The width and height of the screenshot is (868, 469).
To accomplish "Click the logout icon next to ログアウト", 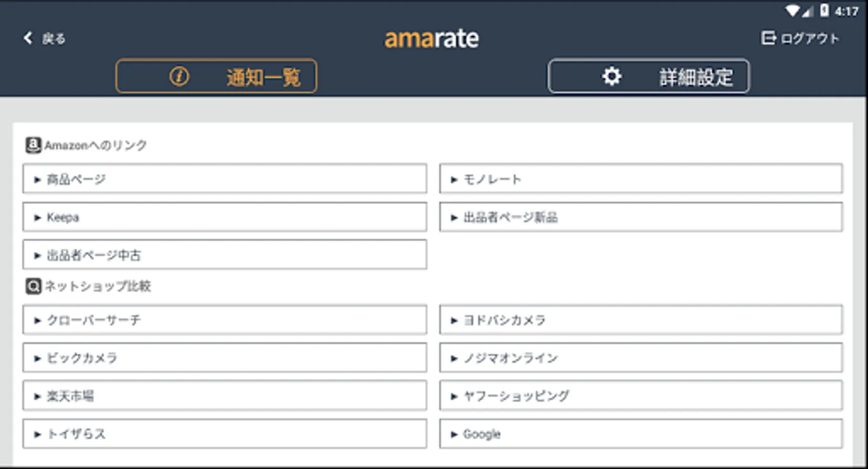I will [769, 38].
